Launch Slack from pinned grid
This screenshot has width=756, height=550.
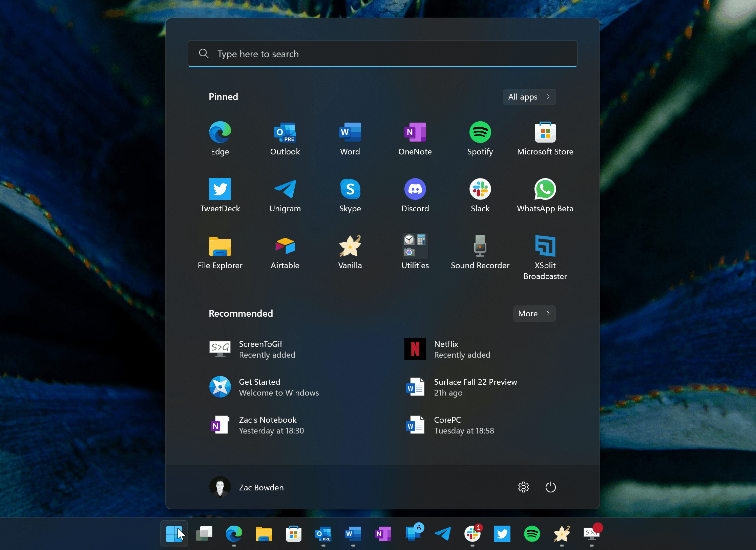point(480,195)
